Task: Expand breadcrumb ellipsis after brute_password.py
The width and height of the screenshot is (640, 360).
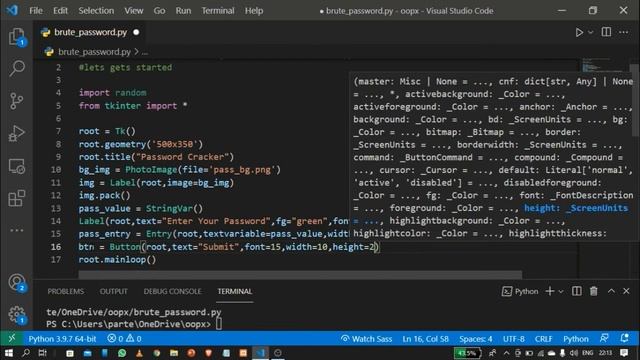Action: coord(145,52)
